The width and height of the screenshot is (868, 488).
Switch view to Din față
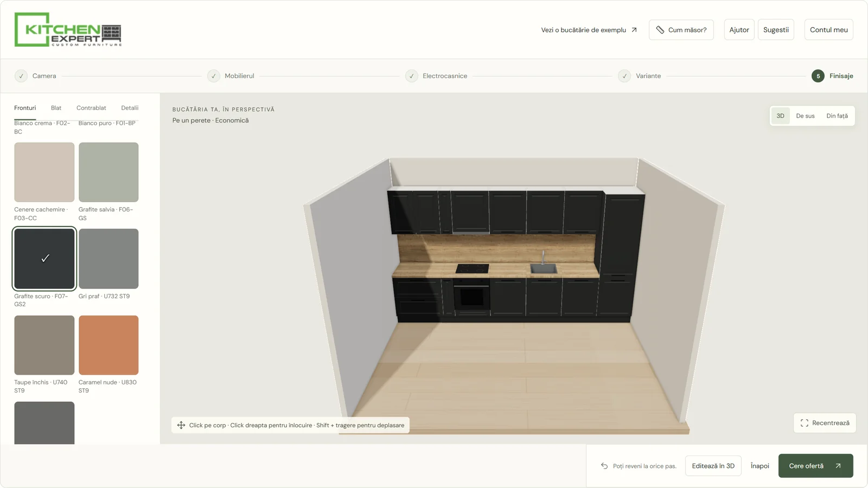pyautogui.click(x=837, y=116)
